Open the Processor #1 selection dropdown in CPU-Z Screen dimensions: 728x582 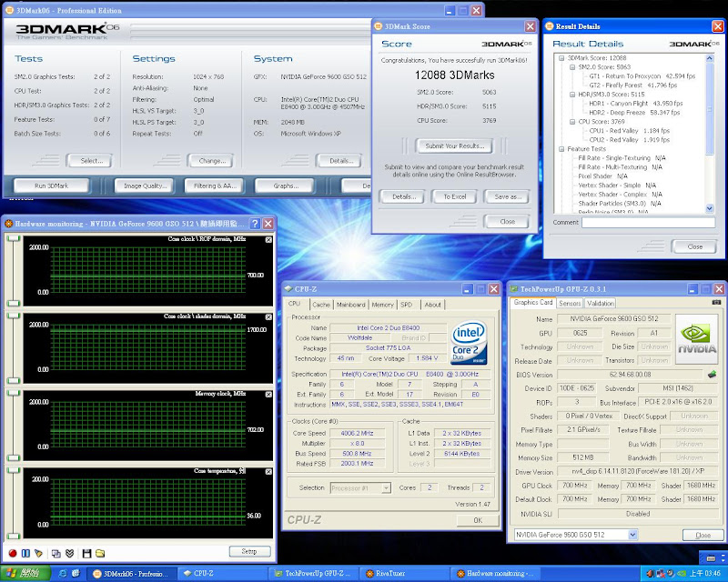pos(386,487)
